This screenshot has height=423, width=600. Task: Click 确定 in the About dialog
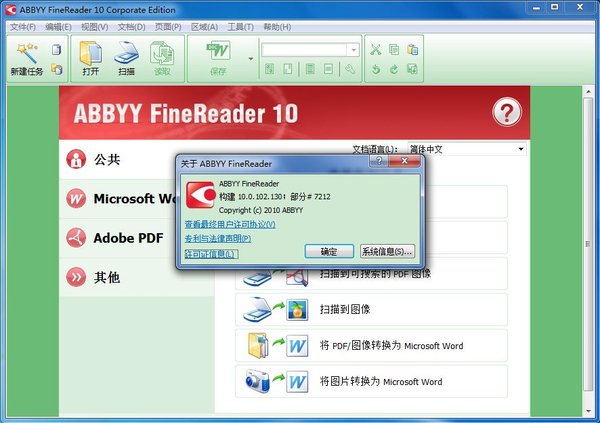coord(329,252)
